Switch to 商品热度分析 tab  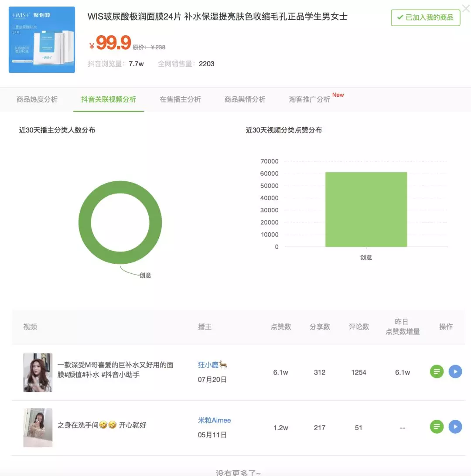tap(37, 99)
